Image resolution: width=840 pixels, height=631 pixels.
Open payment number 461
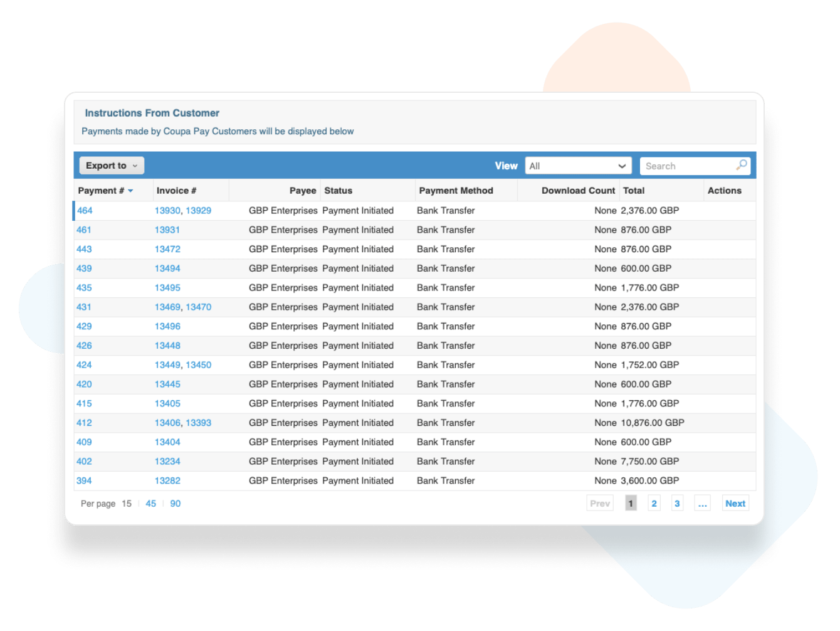click(84, 230)
